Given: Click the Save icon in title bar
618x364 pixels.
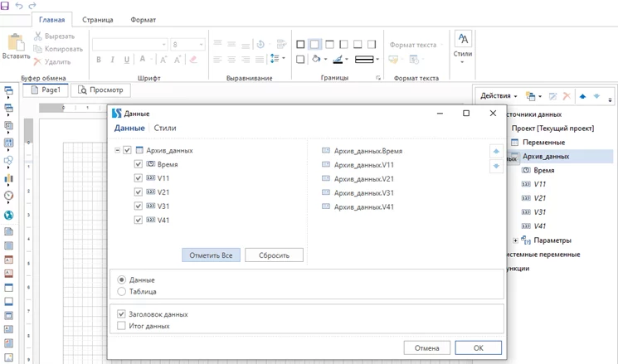Looking at the screenshot, I should 5,5.
